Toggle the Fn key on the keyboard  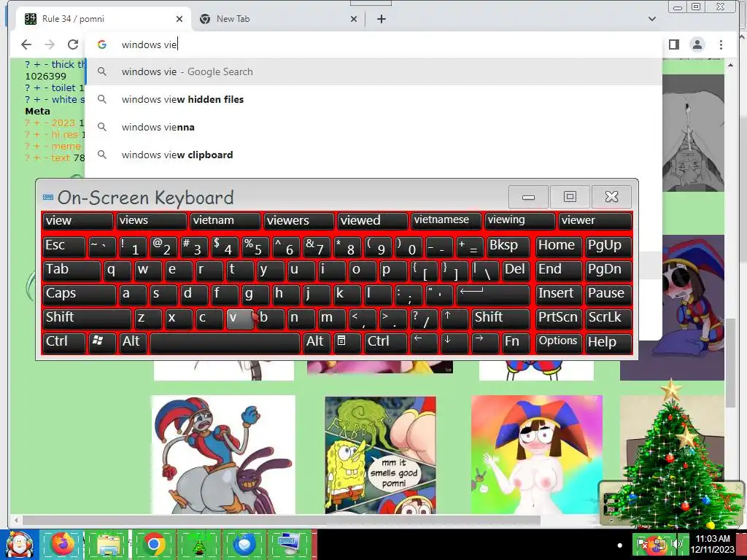coord(516,342)
